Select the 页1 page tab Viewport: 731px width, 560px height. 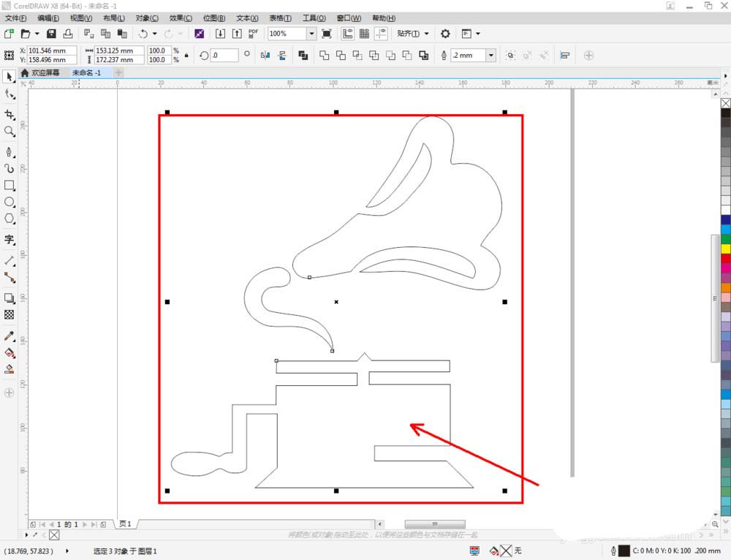click(x=125, y=523)
